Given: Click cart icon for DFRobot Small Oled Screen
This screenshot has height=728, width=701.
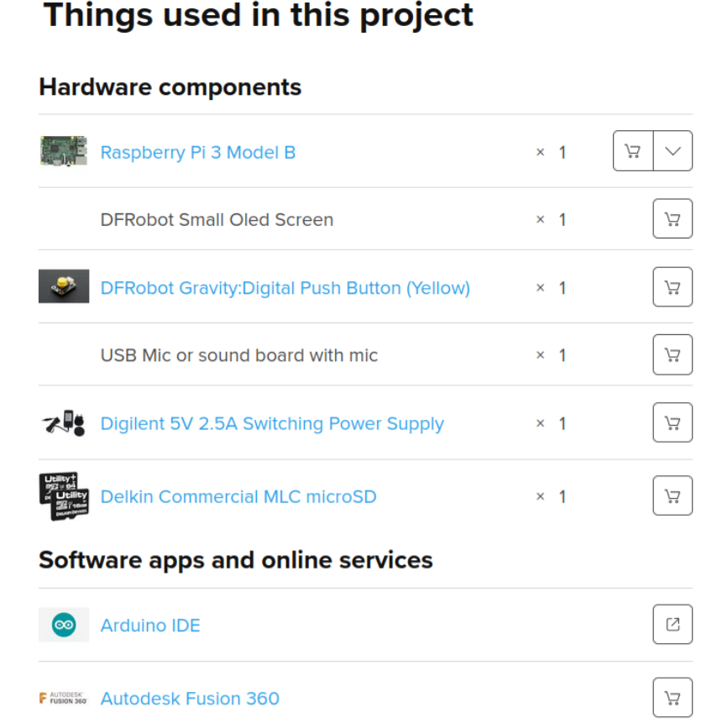Looking at the screenshot, I should click(672, 219).
